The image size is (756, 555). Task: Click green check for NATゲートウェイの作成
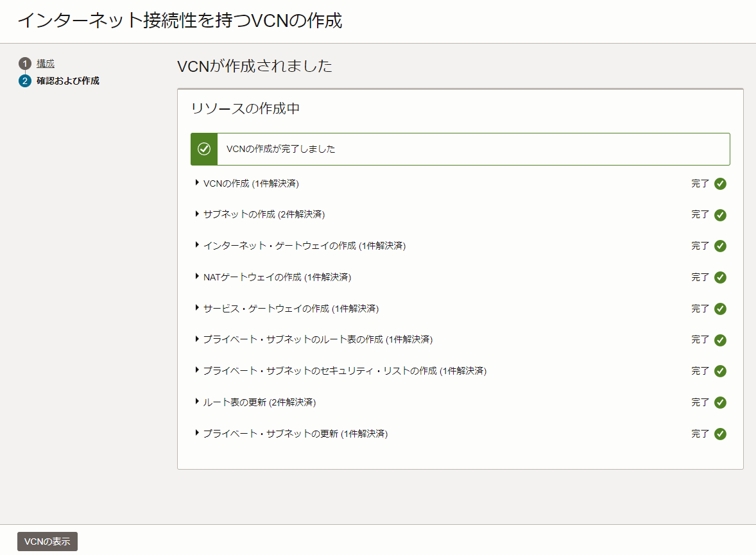(x=720, y=277)
